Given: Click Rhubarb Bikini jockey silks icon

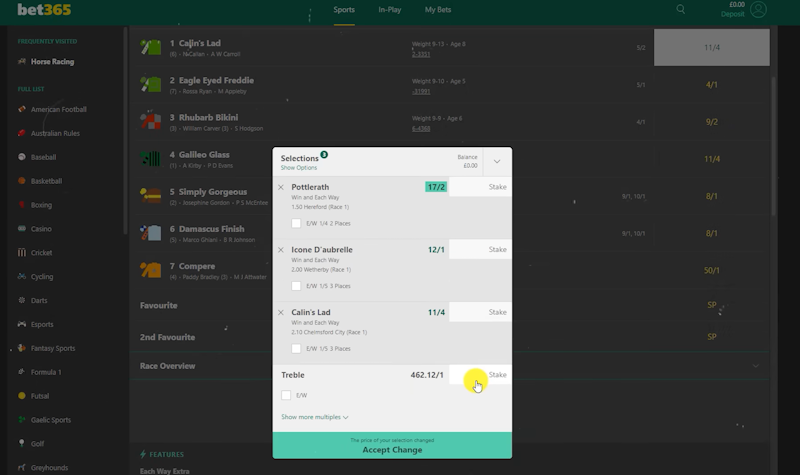Looking at the screenshot, I should coord(151,121).
